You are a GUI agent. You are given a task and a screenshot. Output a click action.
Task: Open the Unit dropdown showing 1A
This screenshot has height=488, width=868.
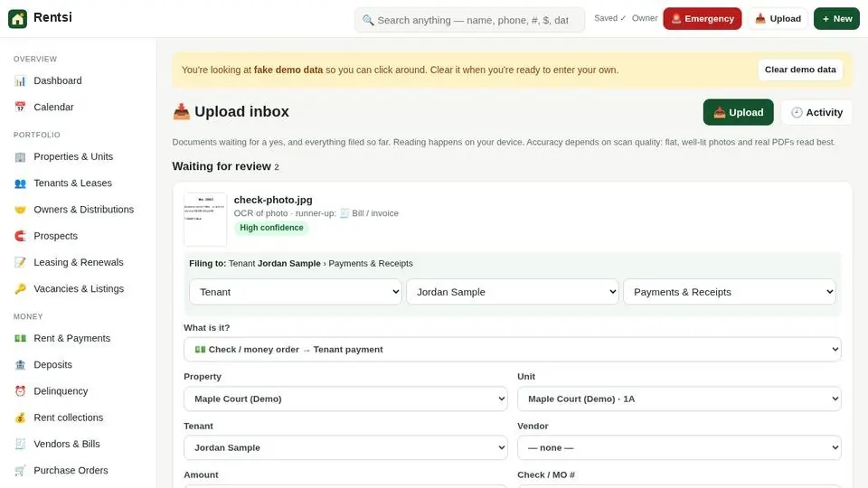click(x=679, y=399)
